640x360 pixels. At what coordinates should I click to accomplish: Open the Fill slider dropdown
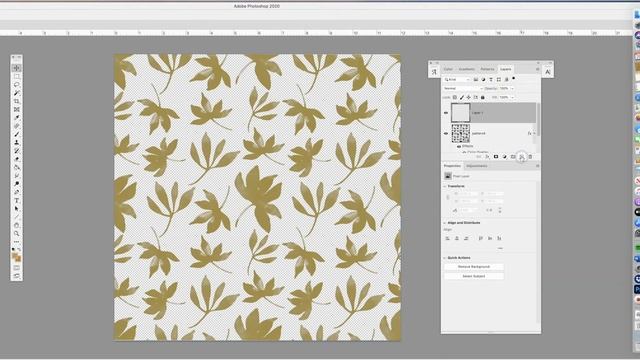[512, 97]
